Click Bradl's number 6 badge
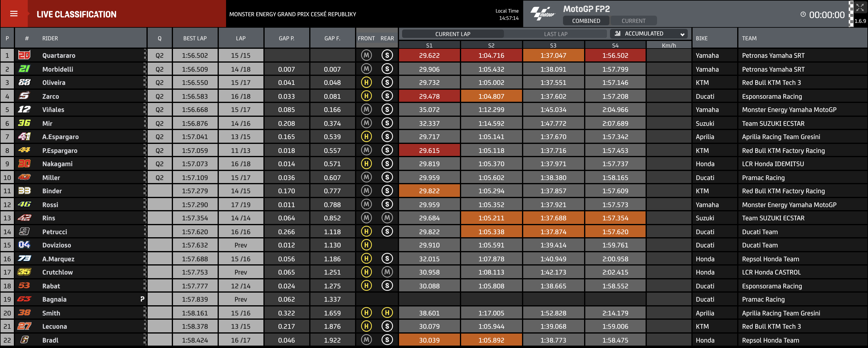 tap(24, 340)
